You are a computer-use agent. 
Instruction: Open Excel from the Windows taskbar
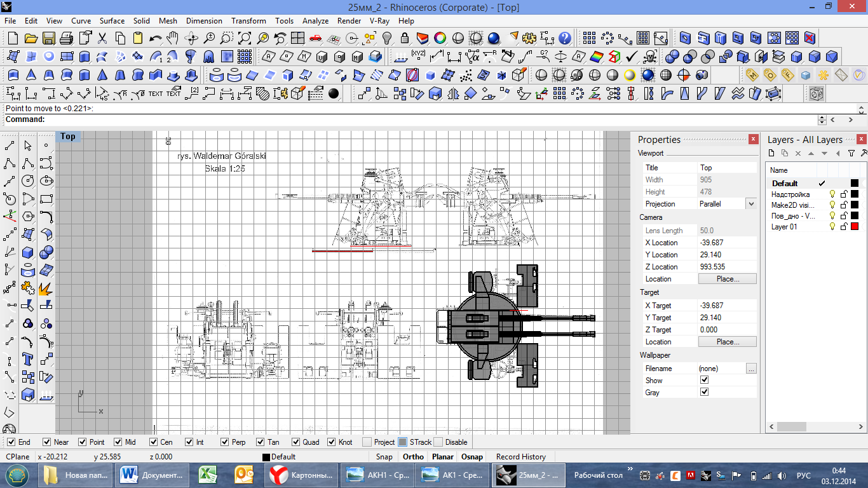point(208,475)
